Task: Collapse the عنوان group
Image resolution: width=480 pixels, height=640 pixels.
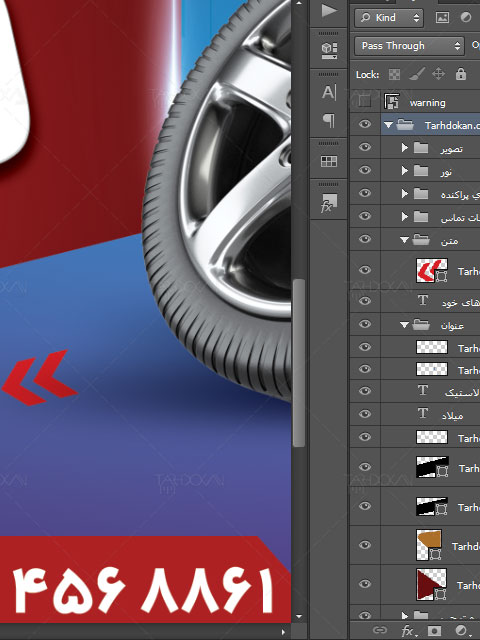Action: pyautogui.click(x=404, y=325)
